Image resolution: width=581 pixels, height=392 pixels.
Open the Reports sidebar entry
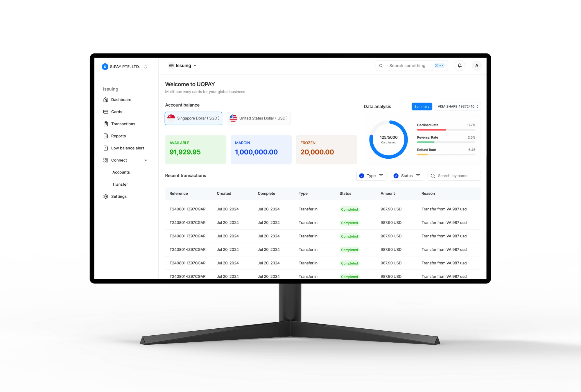coord(119,136)
